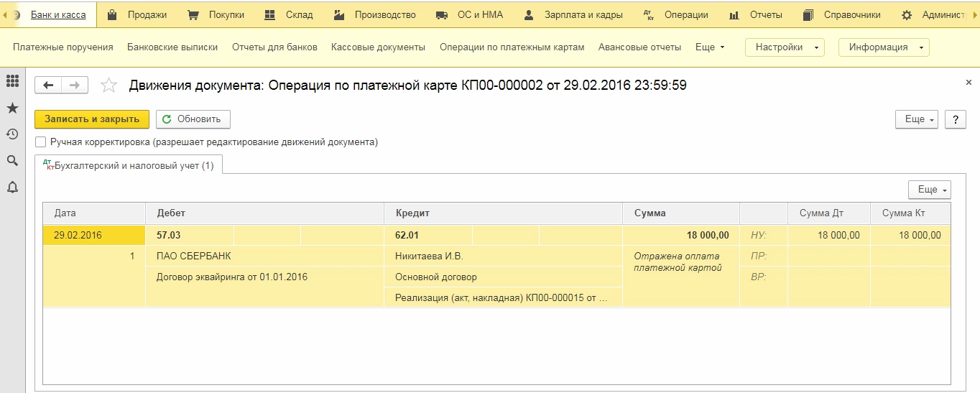
Task: Expand the Информация dropdown
Action: click(883, 47)
